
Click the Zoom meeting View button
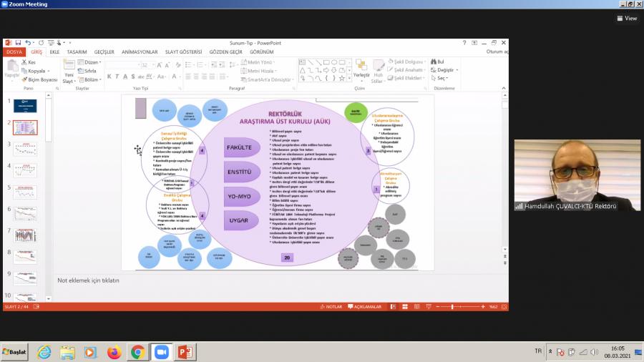tap(627, 18)
